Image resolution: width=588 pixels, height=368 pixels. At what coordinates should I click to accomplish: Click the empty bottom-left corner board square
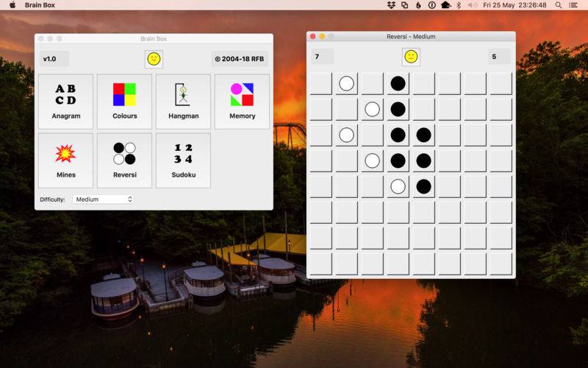[321, 263]
